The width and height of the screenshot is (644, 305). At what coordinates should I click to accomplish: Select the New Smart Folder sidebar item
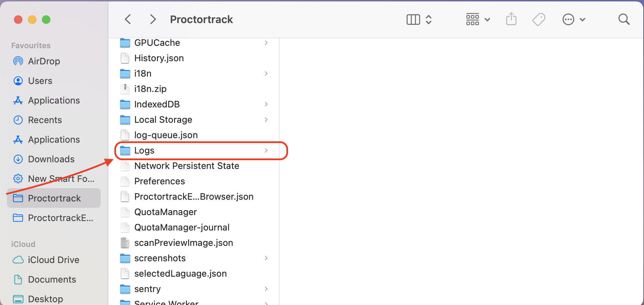[x=53, y=179]
